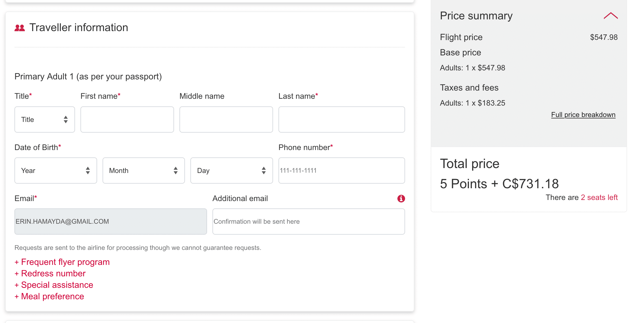Click the Traveller information heading
Screen dimensions: 644x323
click(x=79, y=28)
